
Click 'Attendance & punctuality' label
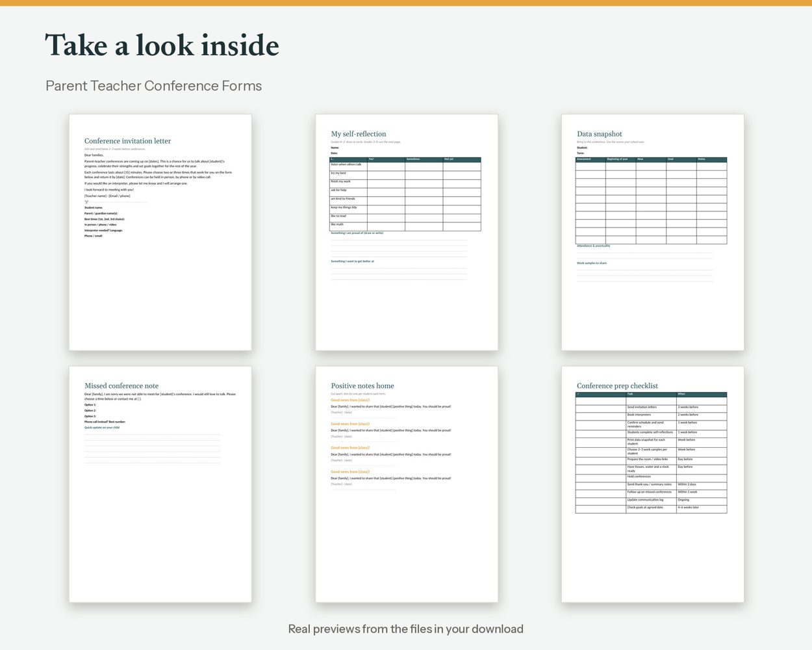[594, 246]
